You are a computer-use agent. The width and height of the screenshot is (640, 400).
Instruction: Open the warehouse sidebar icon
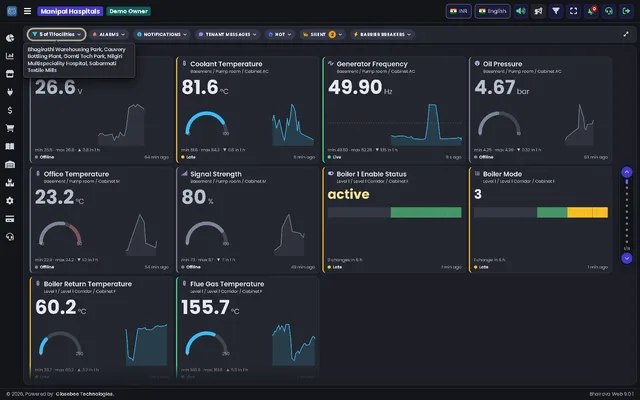(x=10, y=164)
